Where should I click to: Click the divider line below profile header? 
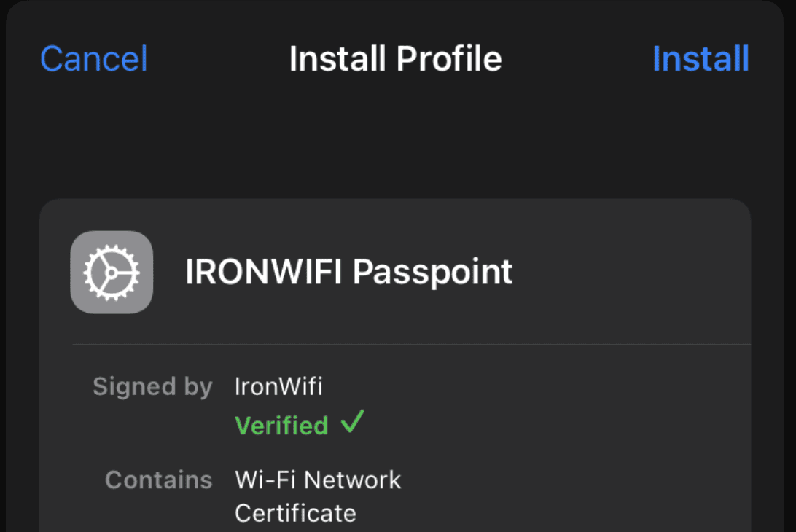(x=412, y=344)
